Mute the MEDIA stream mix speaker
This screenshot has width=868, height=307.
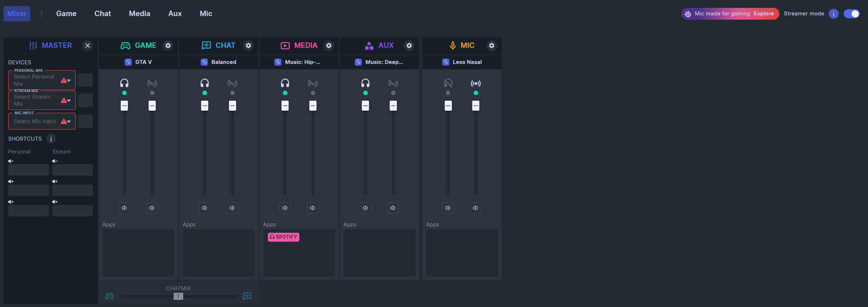(312, 208)
